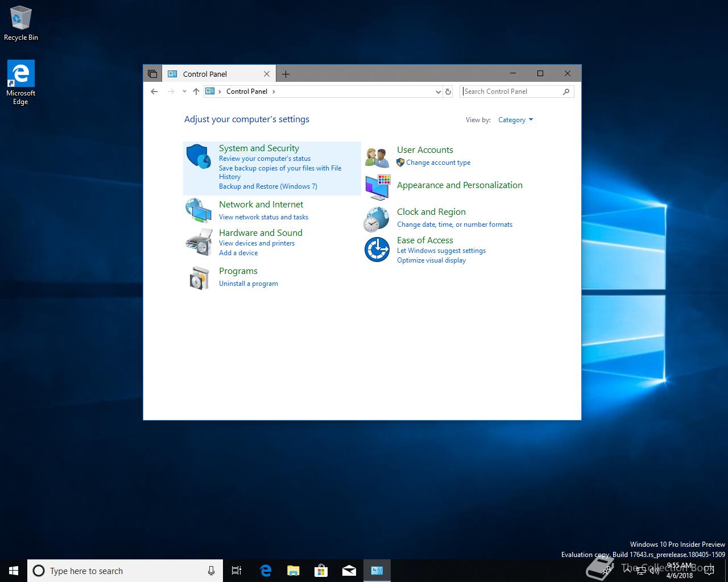
Task: Open the View by Category dropdown
Action: coord(515,120)
